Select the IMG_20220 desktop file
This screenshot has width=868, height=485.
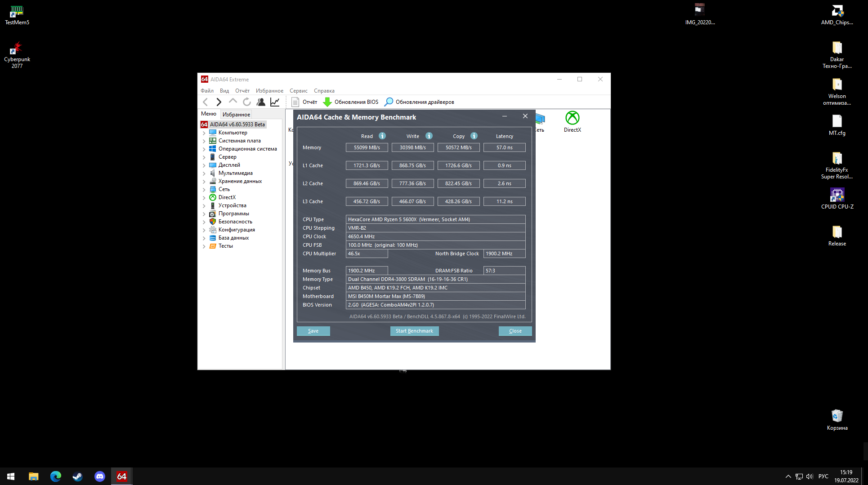[x=700, y=14]
